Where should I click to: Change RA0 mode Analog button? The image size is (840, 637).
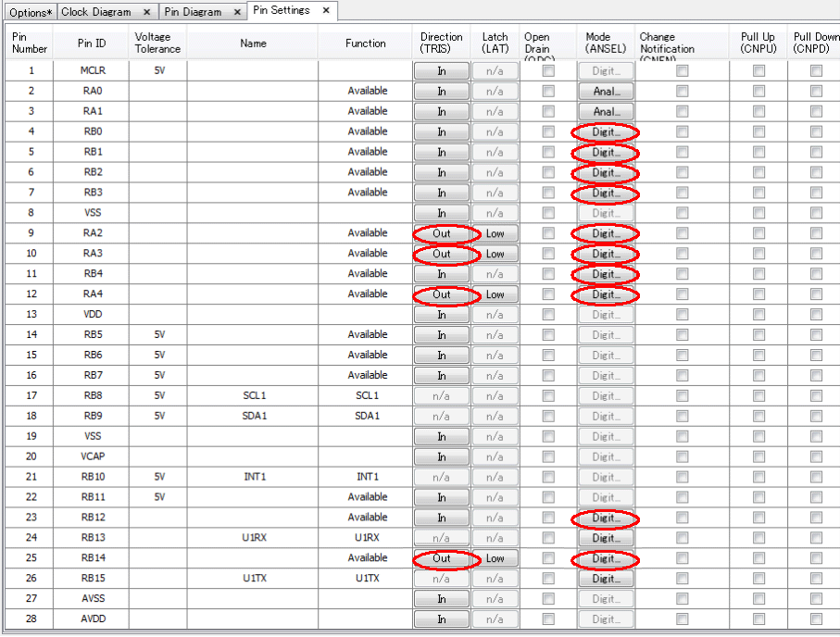(606, 91)
